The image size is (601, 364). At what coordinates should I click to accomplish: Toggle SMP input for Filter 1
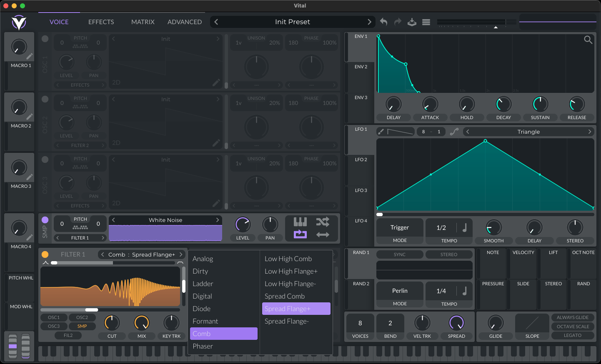click(82, 326)
